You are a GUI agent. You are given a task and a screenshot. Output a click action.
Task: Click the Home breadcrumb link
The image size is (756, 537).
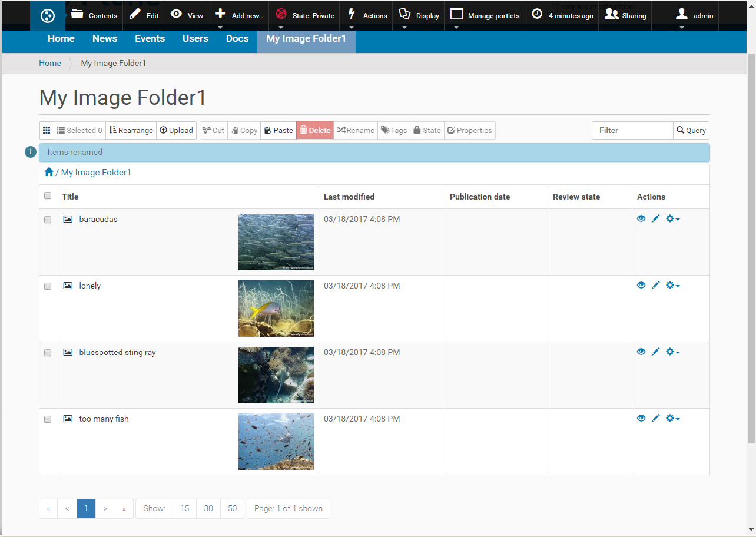click(50, 63)
